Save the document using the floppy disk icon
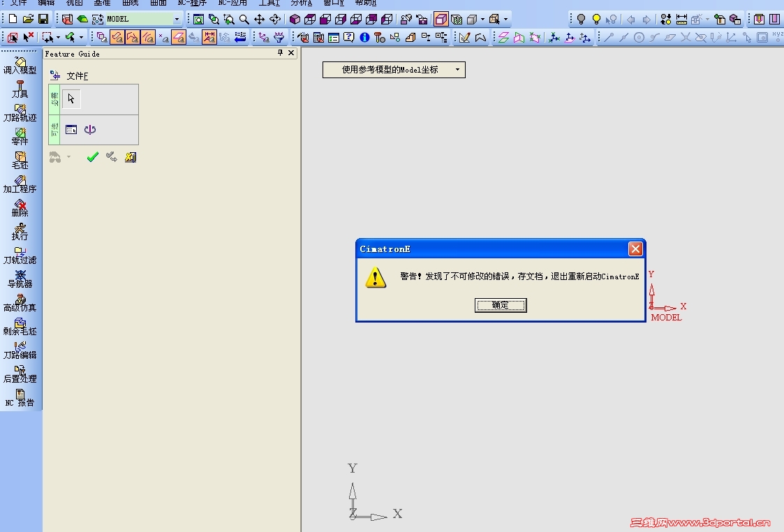This screenshot has width=784, height=532. (x=43, y=19)
